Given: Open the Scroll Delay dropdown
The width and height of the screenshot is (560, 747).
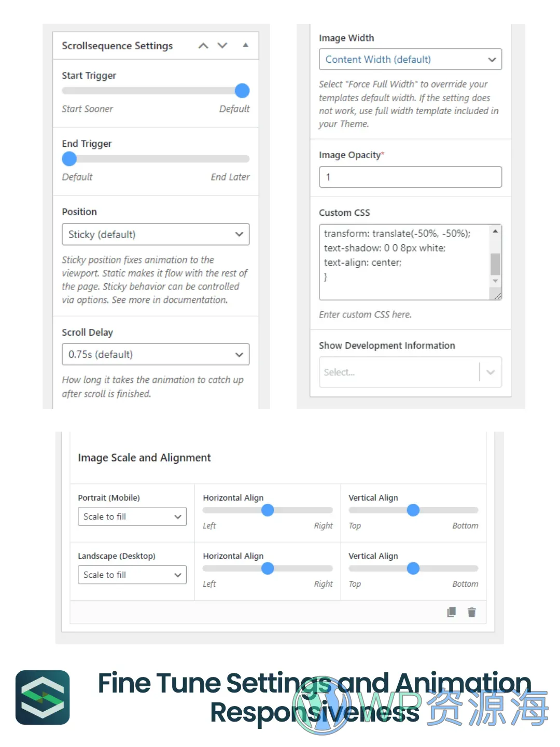Looking at the screenshot, I should (x=156, y=354).
